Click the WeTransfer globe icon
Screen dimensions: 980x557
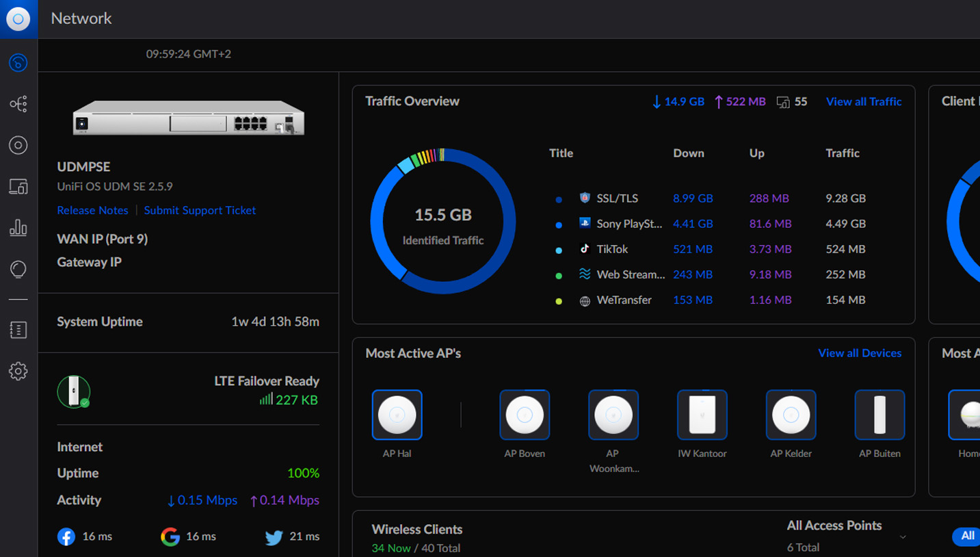pyautogui.click(x=585, y=300)
